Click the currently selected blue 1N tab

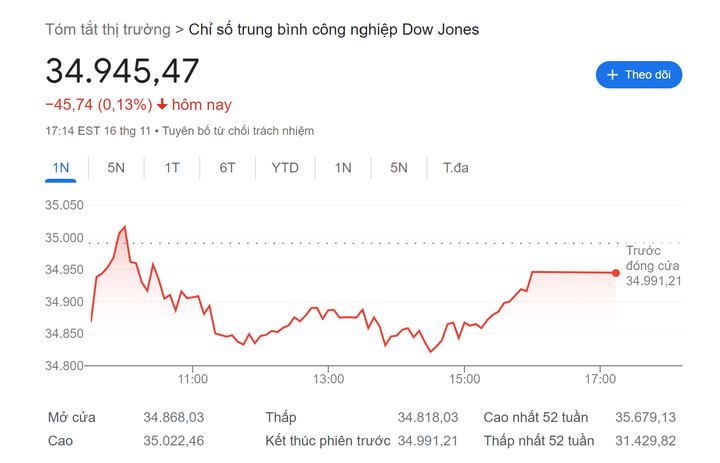pyautogui.click(x=60, y=167)
